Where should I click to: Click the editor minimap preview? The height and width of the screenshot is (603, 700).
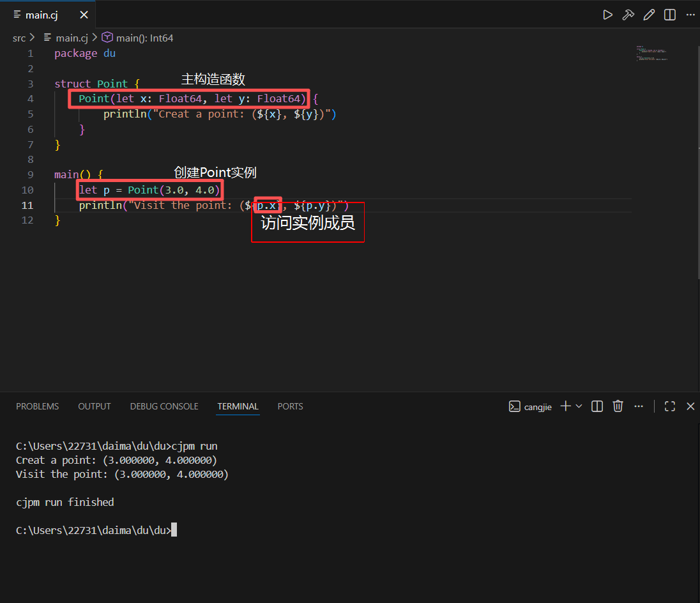point(652,53)
